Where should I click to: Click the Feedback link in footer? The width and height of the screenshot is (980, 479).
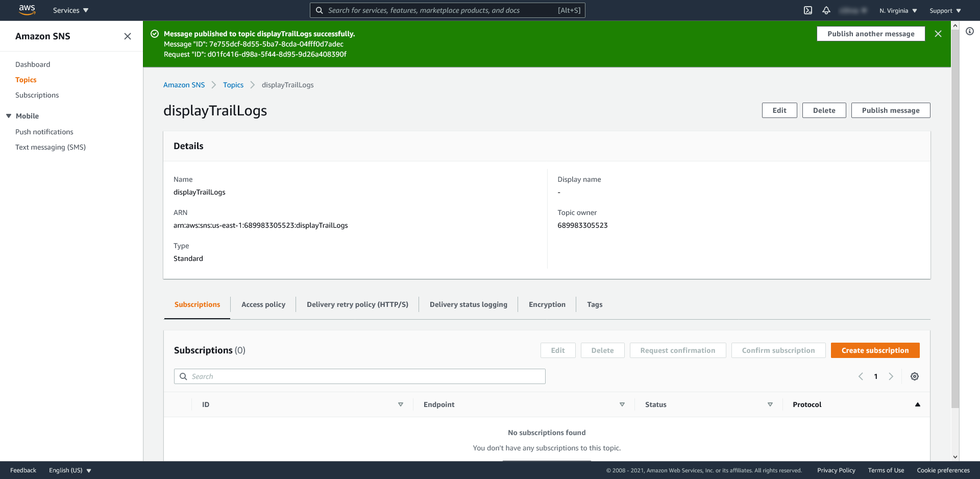23,470
